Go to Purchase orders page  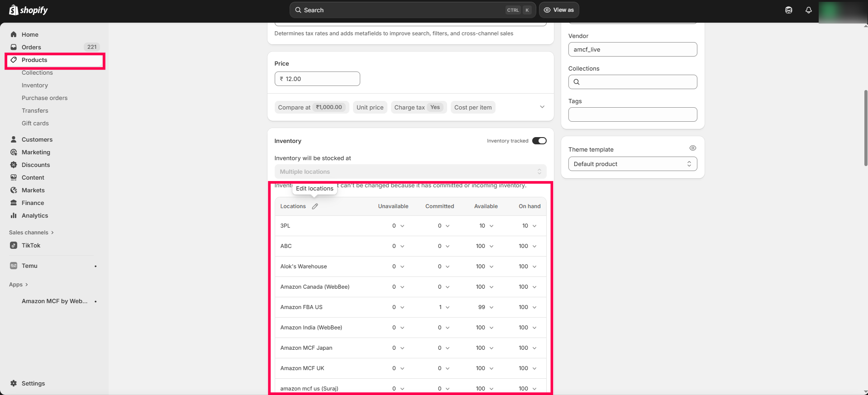click(44, 98)
